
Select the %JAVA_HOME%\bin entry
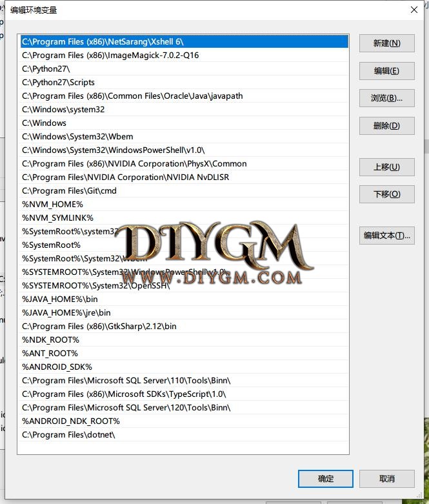coord(185,299)
